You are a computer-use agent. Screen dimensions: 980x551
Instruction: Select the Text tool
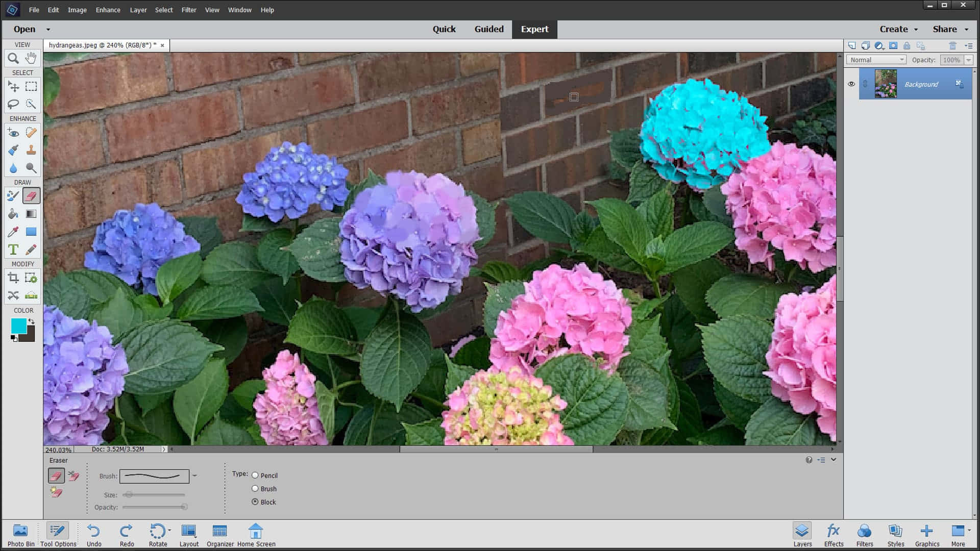[x=13, y=249]
